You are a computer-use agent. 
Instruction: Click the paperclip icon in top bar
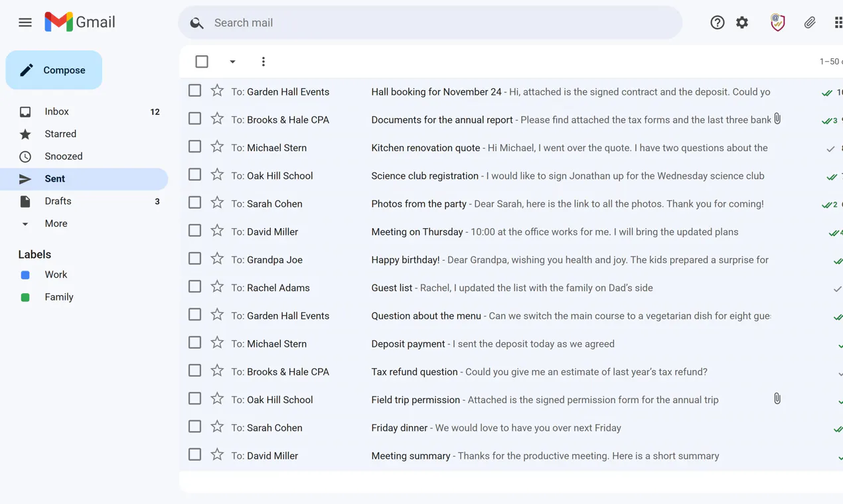pyautogui.click(x=810, y=23)
